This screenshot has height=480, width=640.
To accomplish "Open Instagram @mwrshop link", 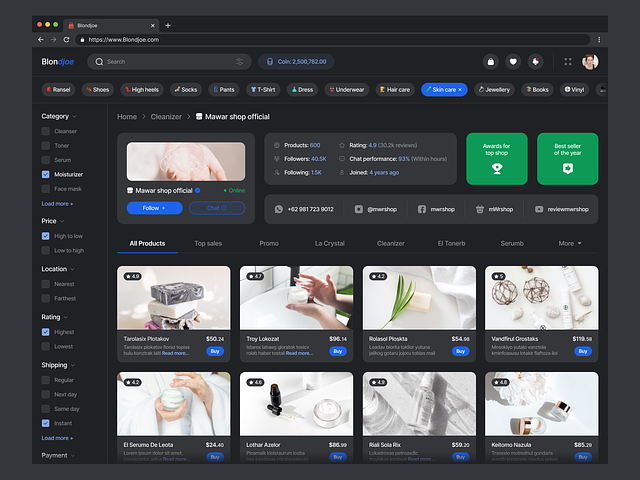I will tap(377, 209).
